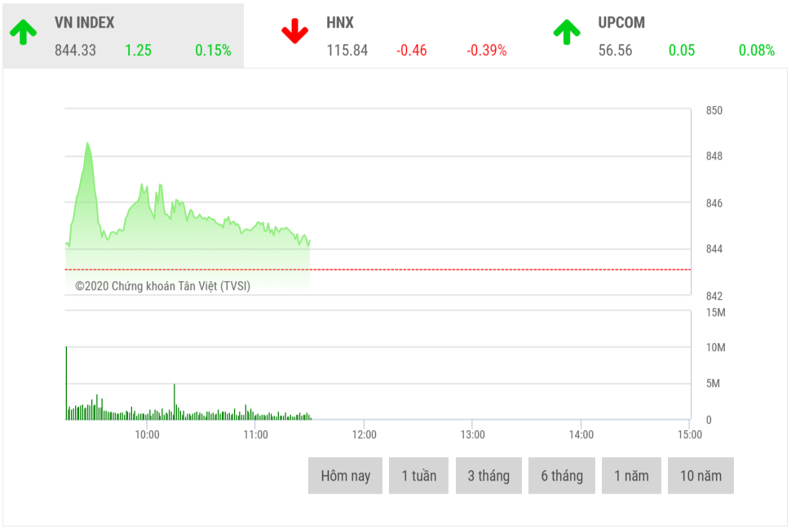
Task: Click the red dashed reference price line
Action: click(489, 269)
